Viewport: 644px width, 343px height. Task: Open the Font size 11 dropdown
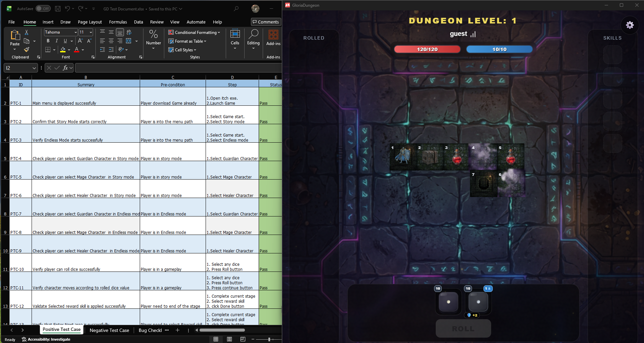tap(91, 32)
